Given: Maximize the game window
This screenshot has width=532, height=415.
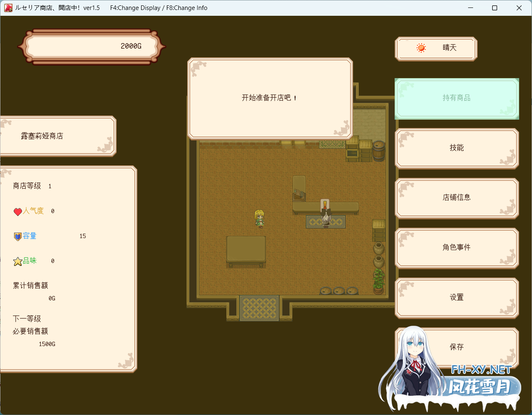Looking at the screenshot, I should coord(495,8).
